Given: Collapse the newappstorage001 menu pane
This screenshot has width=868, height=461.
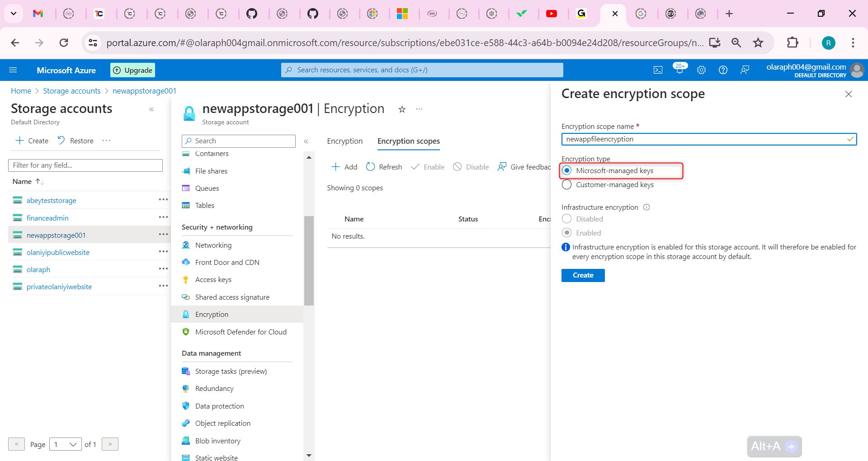Looking at the screenshot, I should pyautogui.click(x=307, y=141).
